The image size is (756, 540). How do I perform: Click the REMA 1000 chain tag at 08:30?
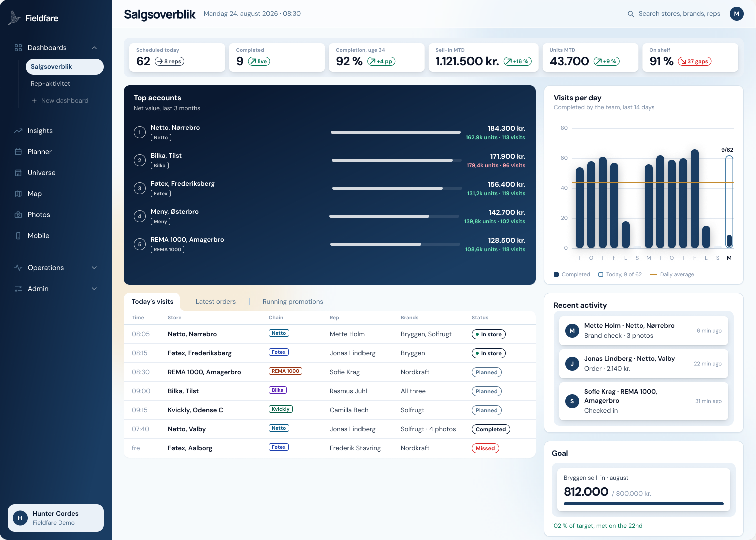pyautogui.click(x=285, y=371)
